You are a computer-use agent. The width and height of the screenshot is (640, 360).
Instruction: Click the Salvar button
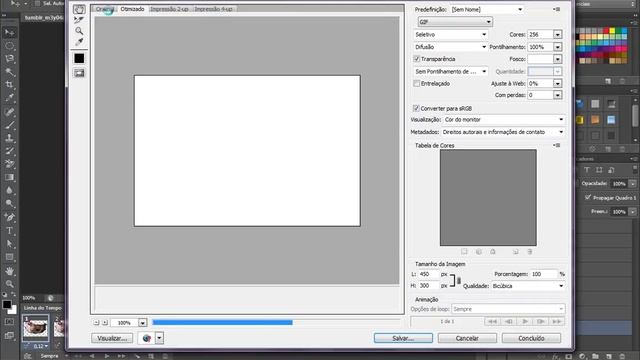click(403, 338)
